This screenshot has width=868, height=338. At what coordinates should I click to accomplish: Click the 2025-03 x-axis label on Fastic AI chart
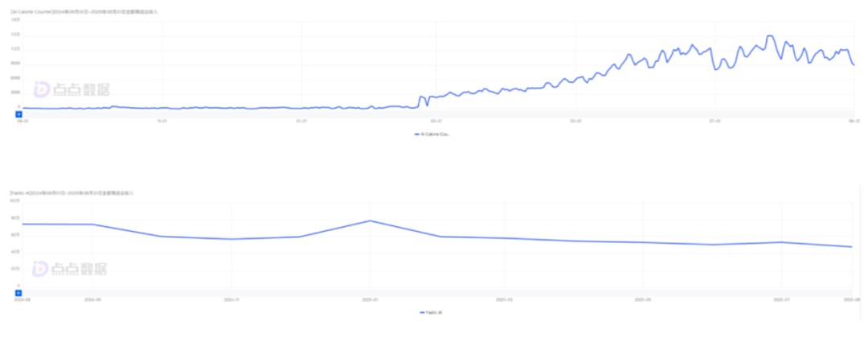pyautogui.click(x=506, y=299)
